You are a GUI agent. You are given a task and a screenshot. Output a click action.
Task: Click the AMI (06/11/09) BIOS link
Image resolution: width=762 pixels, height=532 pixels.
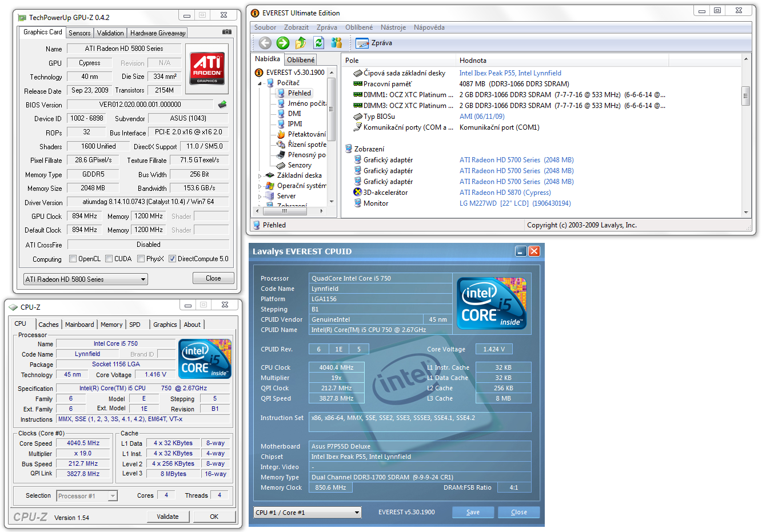point(482,117)
